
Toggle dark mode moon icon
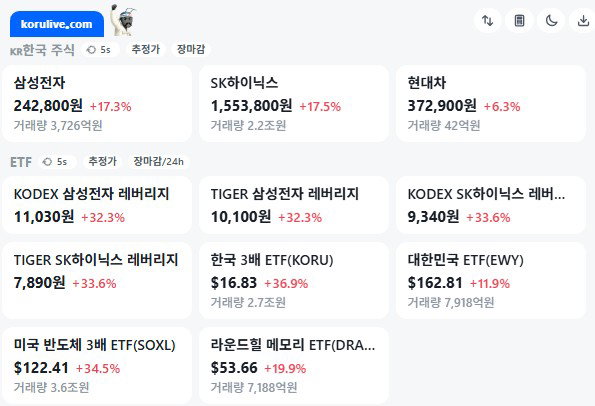click(x=551, y=20)
